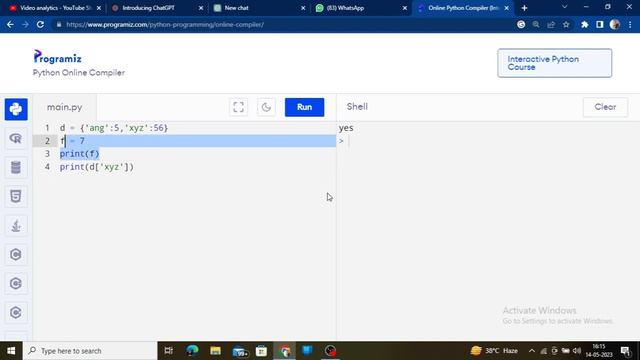This screenshot has height=360, width=640.
Task: Click the zoom magnifier icon in address bar
Action: coord(536,24)
